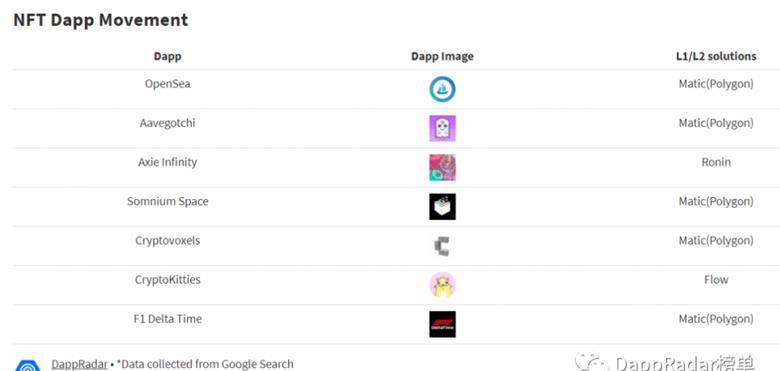
Task: Click the NFT Dapp Movement heading
Action: [100, 20]
